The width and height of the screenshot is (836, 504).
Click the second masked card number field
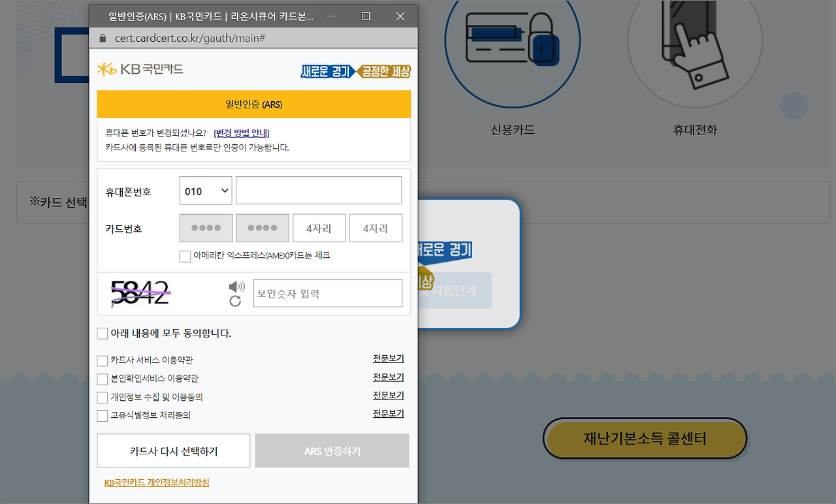263,228
